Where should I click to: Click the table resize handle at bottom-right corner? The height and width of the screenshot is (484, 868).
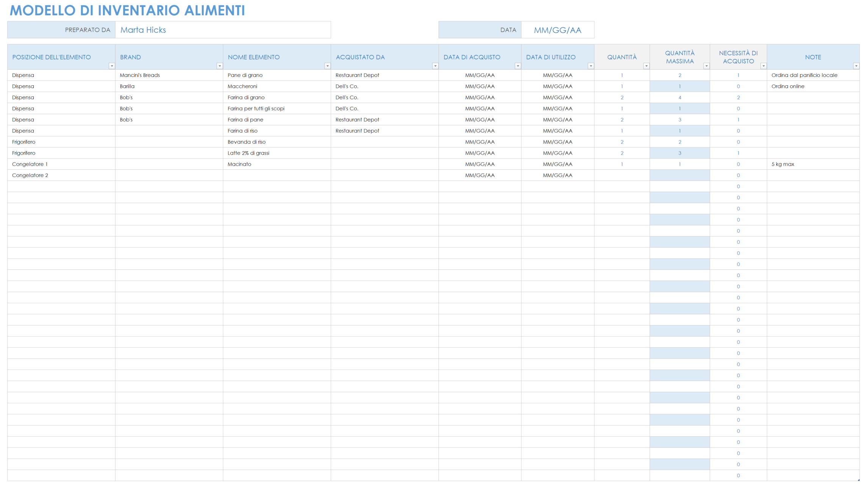point(859,480)
